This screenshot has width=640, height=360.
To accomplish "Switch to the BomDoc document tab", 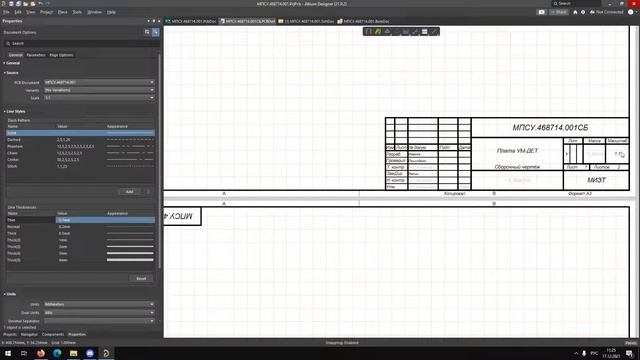I will [x=363, y=21].
